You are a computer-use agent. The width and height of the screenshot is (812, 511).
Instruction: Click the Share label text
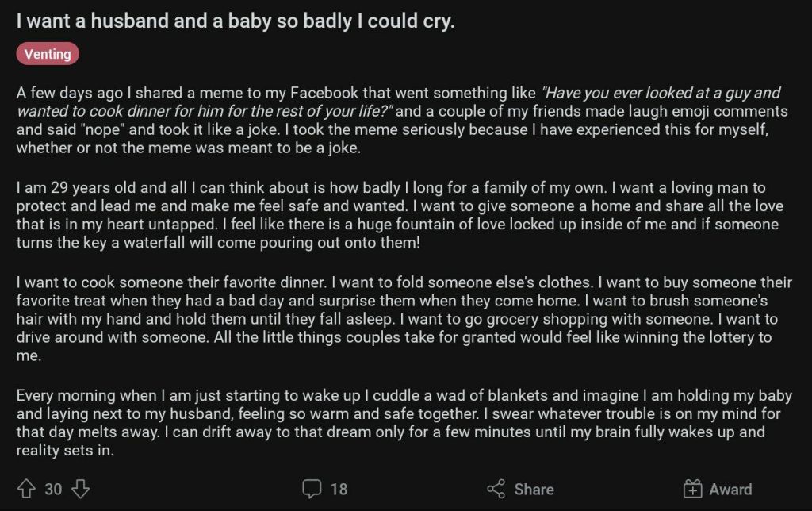point(534,489)
